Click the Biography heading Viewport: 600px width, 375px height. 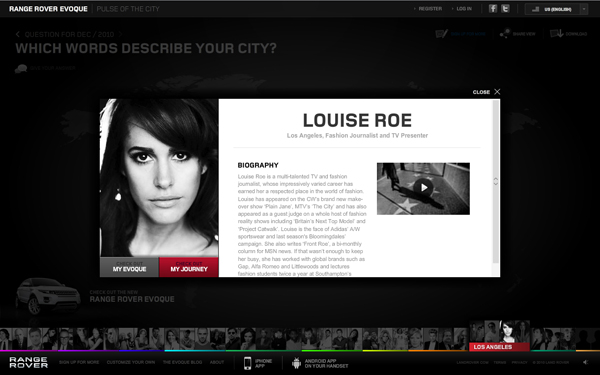point(258,165)
